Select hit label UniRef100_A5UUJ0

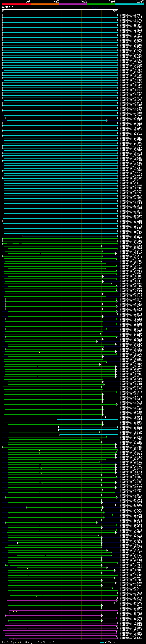tap(131, 296)
